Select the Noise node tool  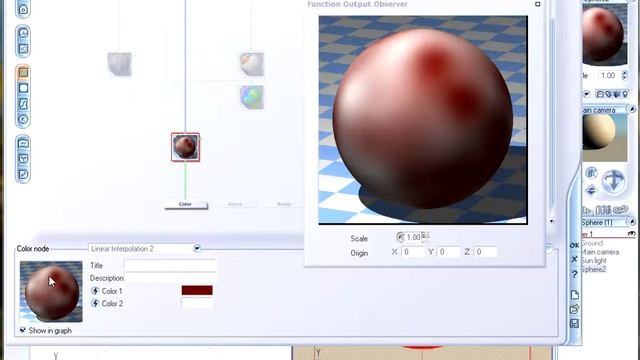23,33
